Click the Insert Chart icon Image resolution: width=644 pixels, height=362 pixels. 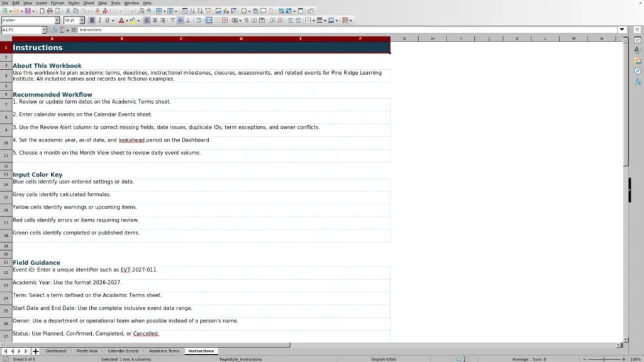[226, 11]
